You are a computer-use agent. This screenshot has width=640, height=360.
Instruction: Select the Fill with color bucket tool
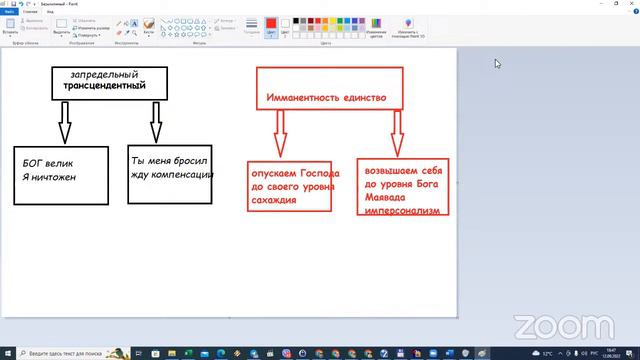[x=127, y=24]
